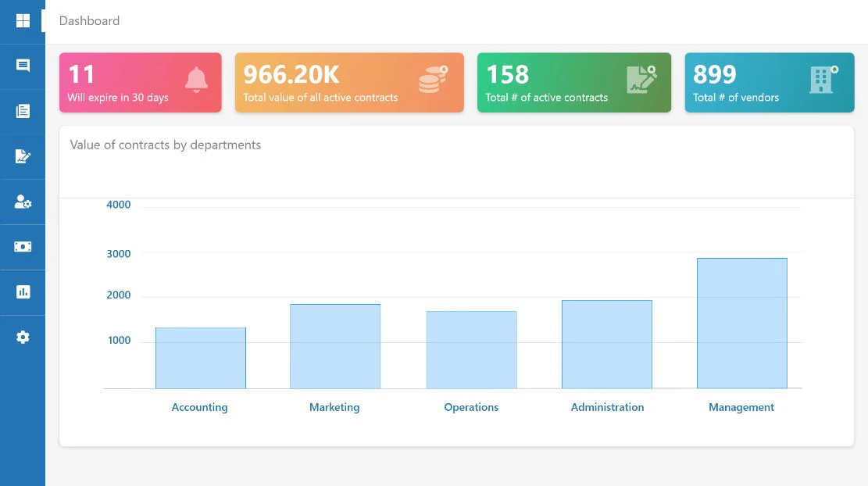Click the Management bar in the chart
Image resolution: width=868 pixels, height=486 pixels.
pos(741,323)
